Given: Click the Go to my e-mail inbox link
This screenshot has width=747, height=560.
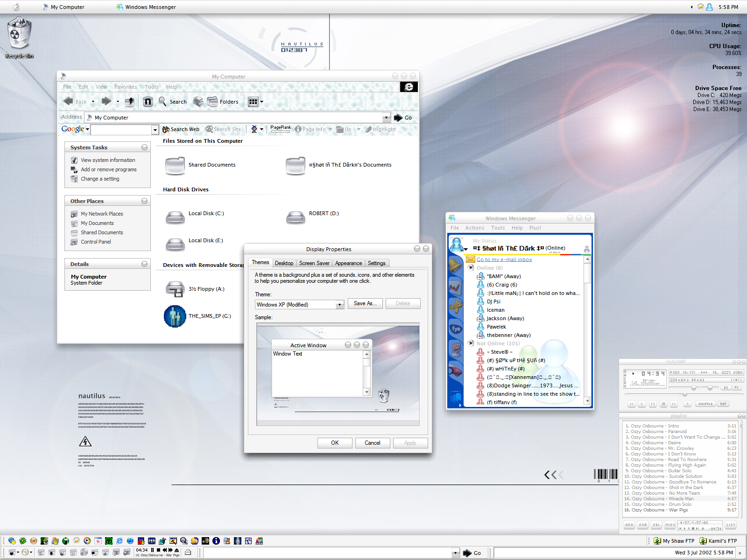Looking at the screenshot, I should click(504, 259).
